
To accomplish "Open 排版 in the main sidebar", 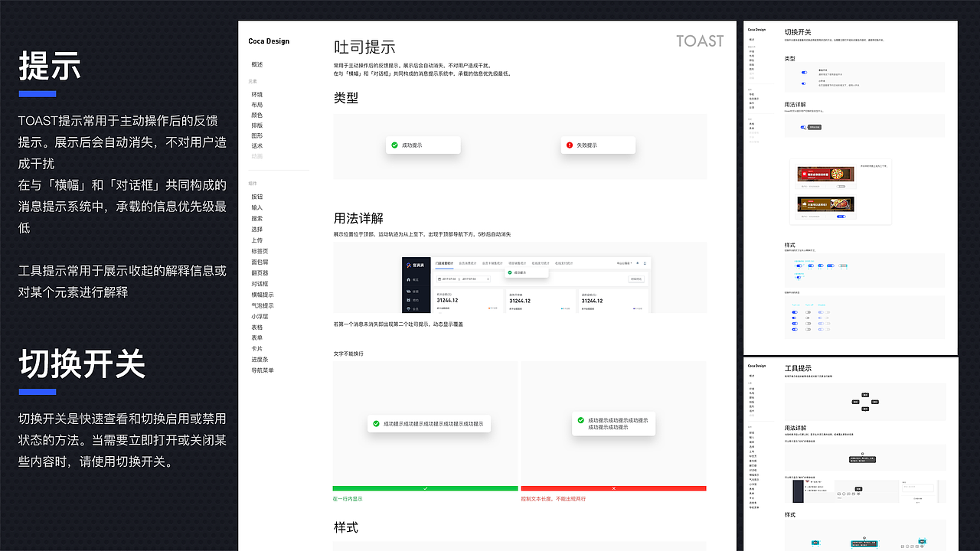I will (x=256, y=126).
